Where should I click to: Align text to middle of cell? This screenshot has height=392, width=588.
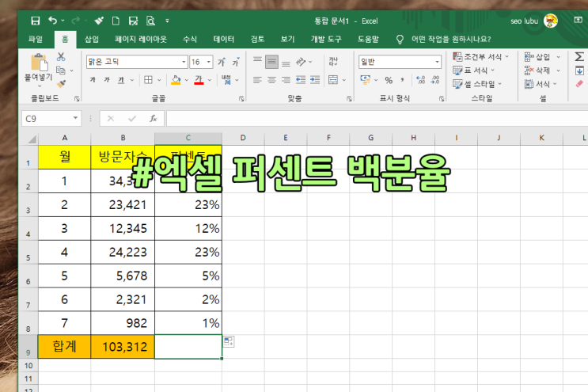[x=271, y=62]
